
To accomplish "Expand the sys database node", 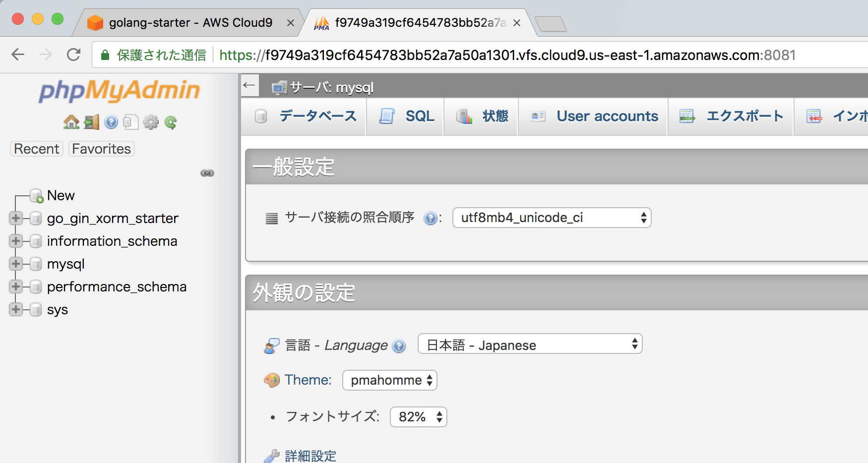I will point(15,309).
